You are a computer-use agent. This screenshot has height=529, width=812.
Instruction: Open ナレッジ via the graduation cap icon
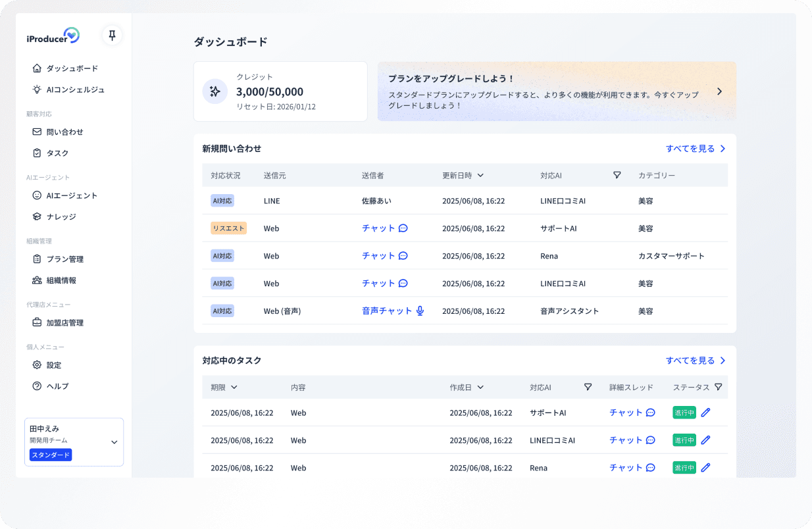click(x=37, y=216)
